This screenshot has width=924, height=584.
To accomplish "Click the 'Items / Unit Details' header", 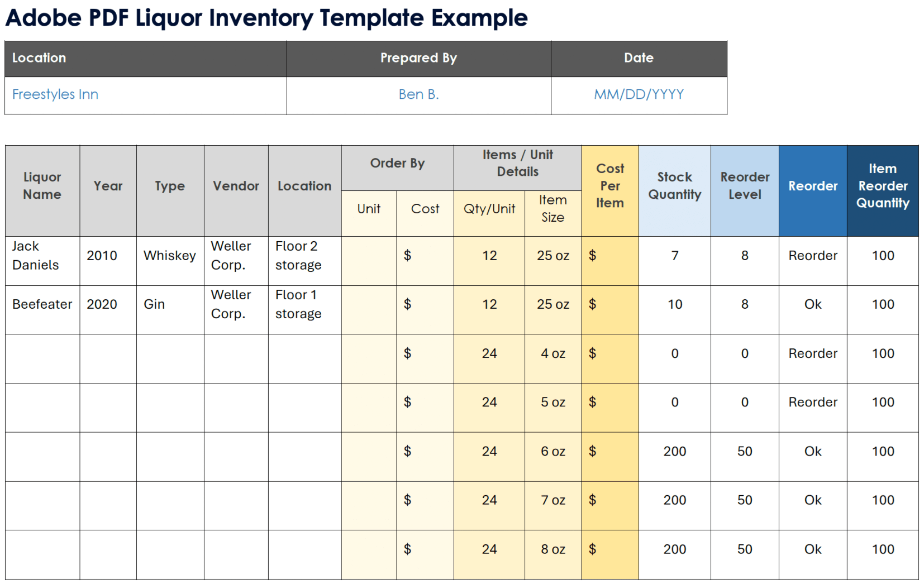I will 517,168.
